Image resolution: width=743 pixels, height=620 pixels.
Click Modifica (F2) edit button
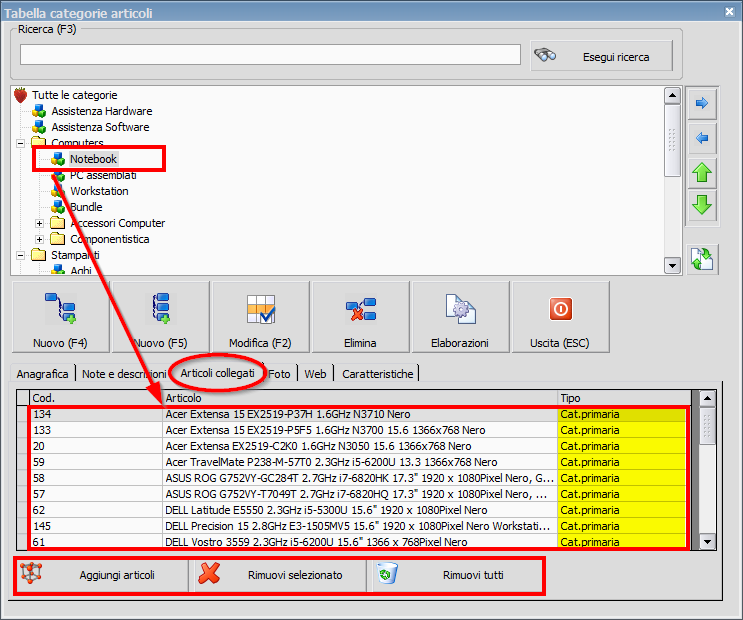point(261,317)
